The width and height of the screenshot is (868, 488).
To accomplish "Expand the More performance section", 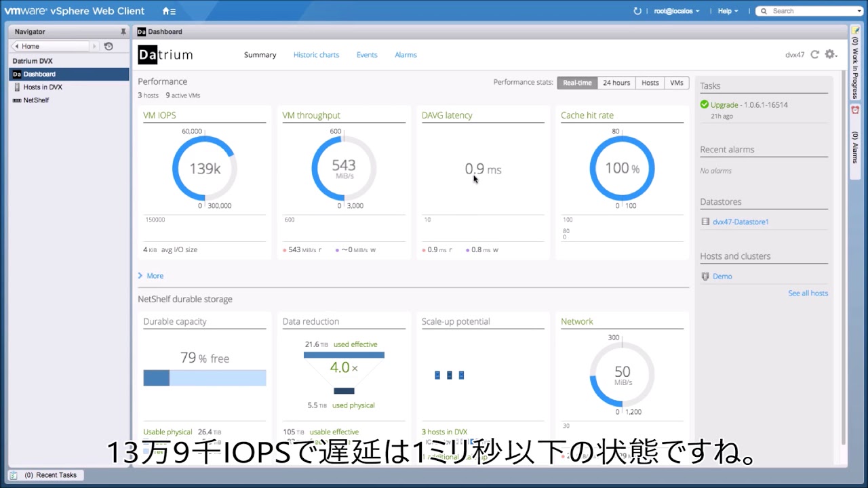I will tap(151, 276).
